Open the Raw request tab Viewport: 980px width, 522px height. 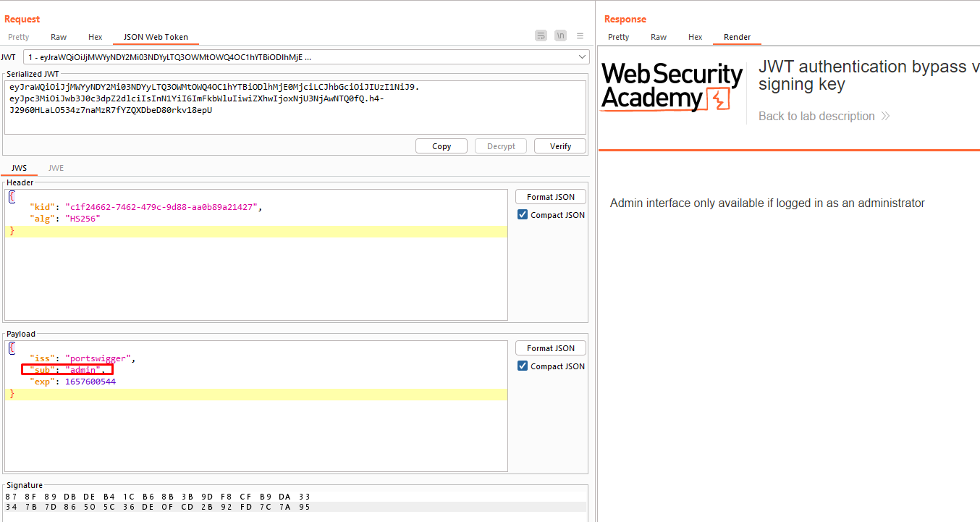[x=59, y=37]
